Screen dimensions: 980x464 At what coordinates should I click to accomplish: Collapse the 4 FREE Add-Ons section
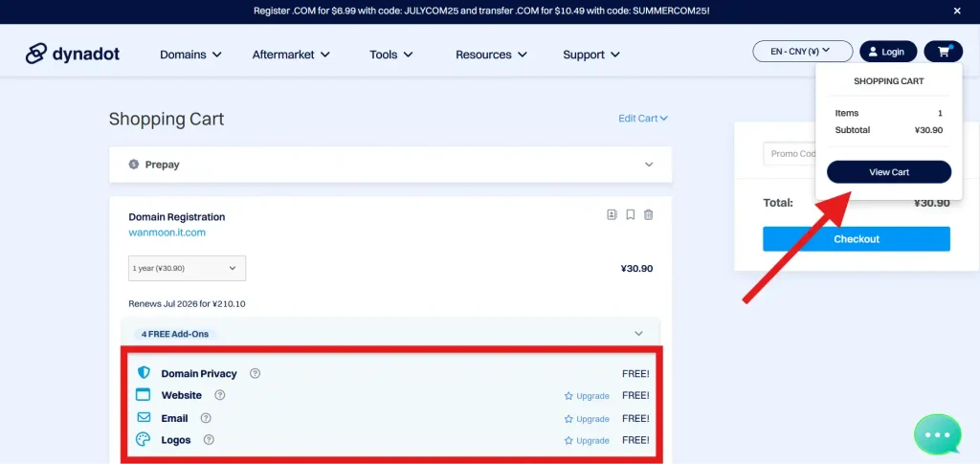[x=638, y=334]
